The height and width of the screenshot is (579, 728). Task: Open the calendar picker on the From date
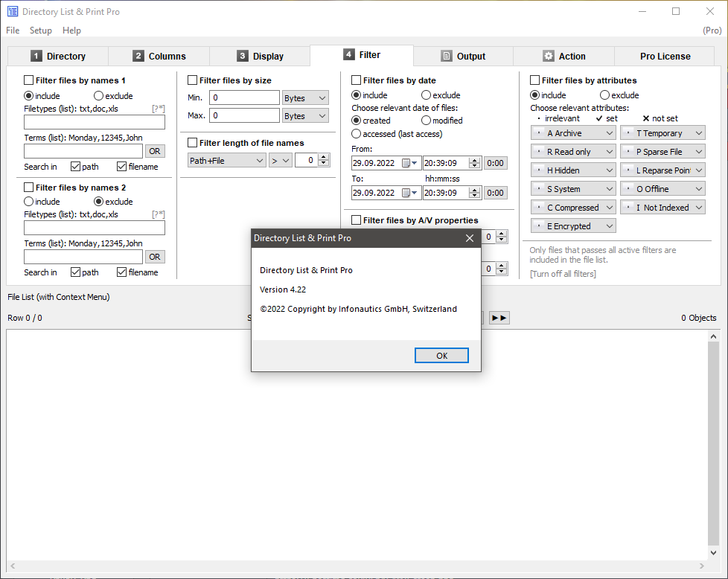point(409,163)
